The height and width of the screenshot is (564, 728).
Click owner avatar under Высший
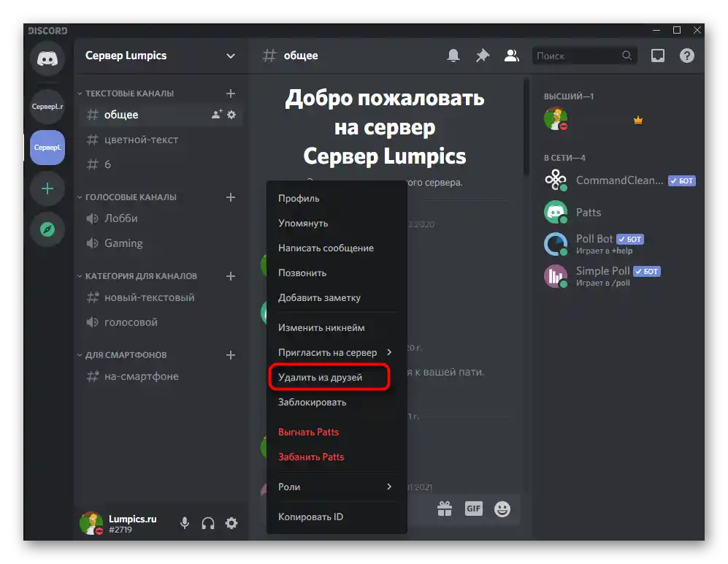[556, 119]
